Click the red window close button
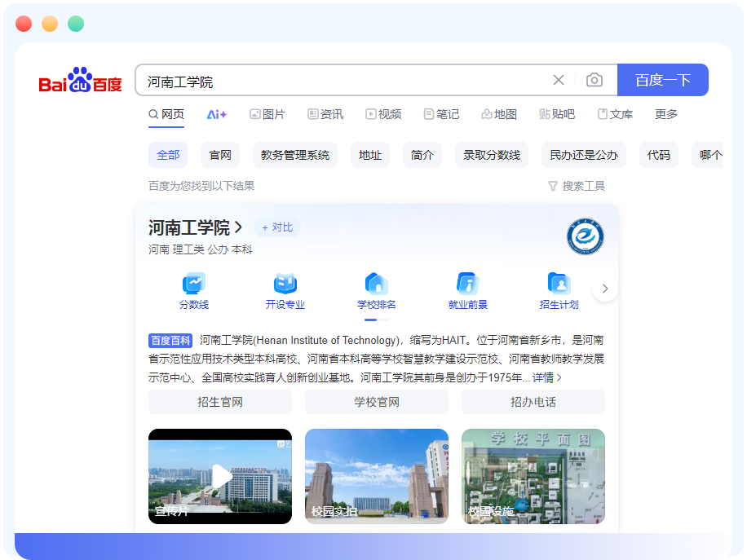This screenshot has height=560, width=747. [x=24, y=24]
